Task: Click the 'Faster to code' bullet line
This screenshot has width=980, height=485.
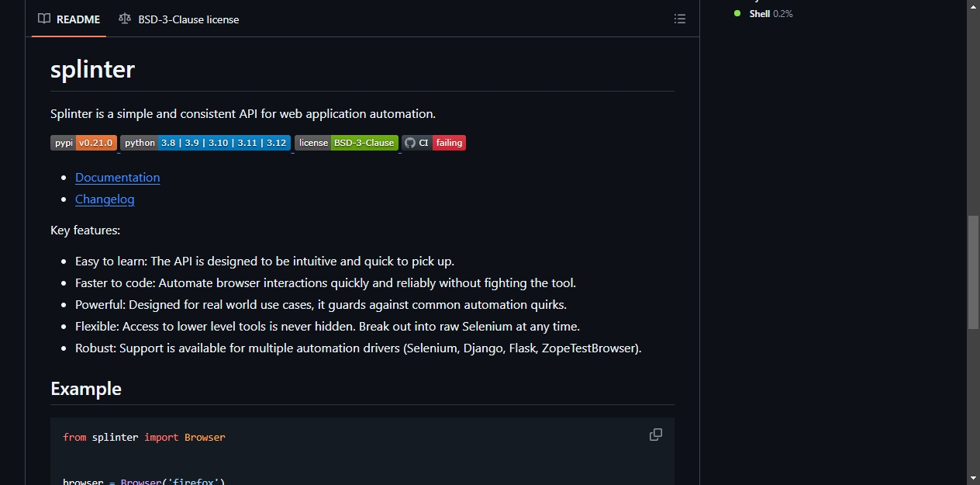Action: [326, 282]
